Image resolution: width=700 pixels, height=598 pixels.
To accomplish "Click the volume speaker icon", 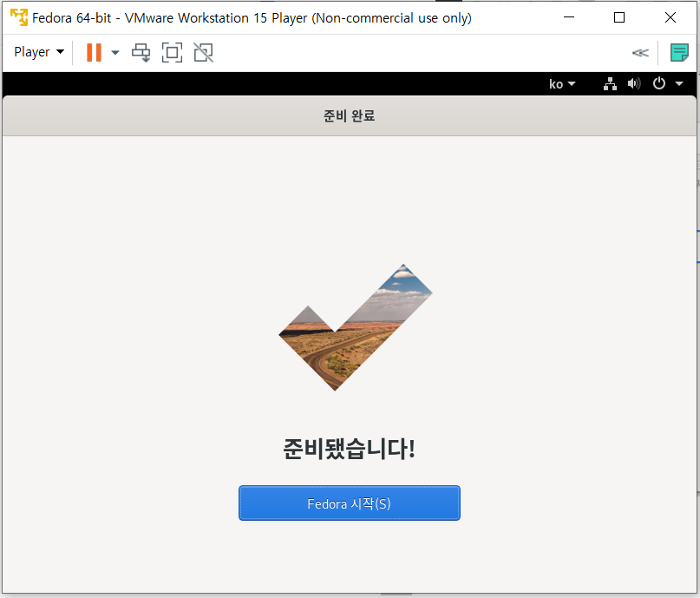I will (634, 83).
